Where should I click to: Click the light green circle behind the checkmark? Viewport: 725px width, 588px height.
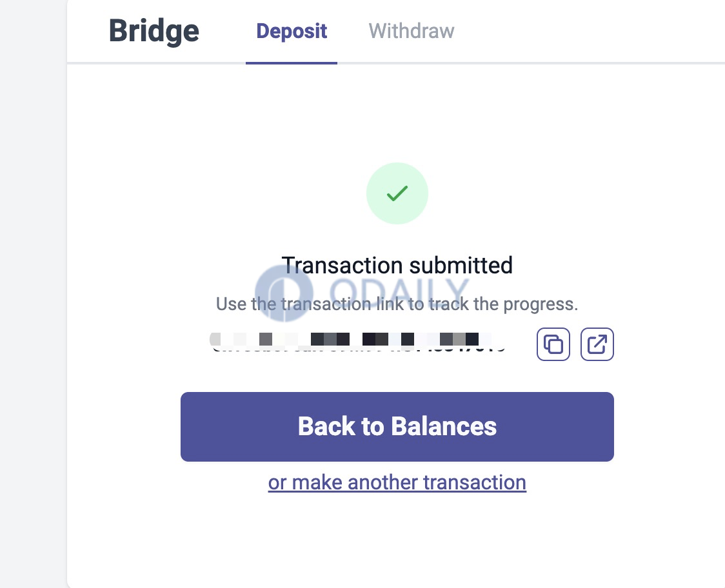[397, 193]
